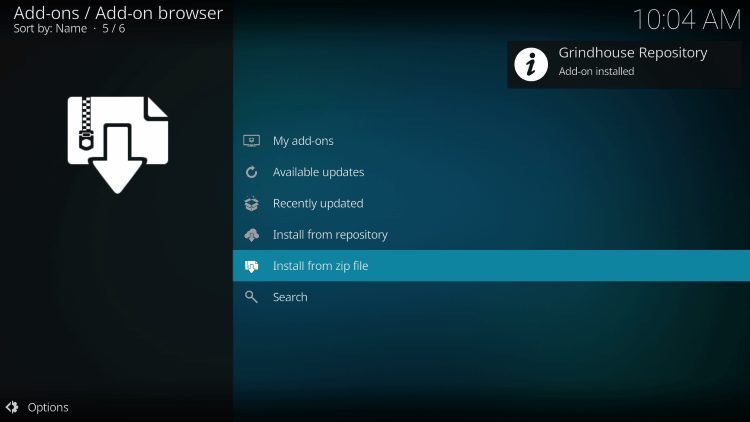Choose Install from repository
This screenshot has height=422, width=750.
point(491,234)
